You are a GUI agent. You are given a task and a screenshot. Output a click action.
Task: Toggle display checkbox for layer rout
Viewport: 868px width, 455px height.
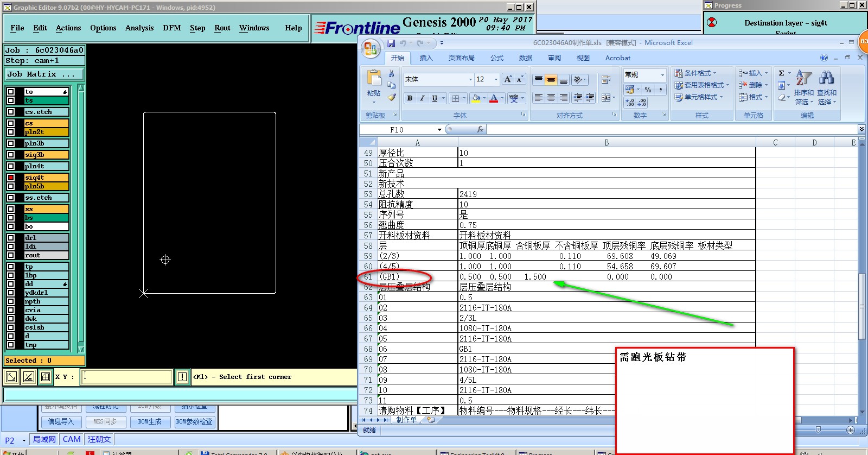(x=11, y=255)
